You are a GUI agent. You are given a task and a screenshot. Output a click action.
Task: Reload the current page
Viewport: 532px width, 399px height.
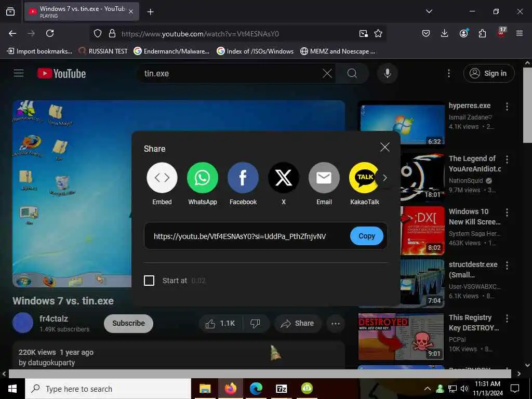[x=50, y=33]
